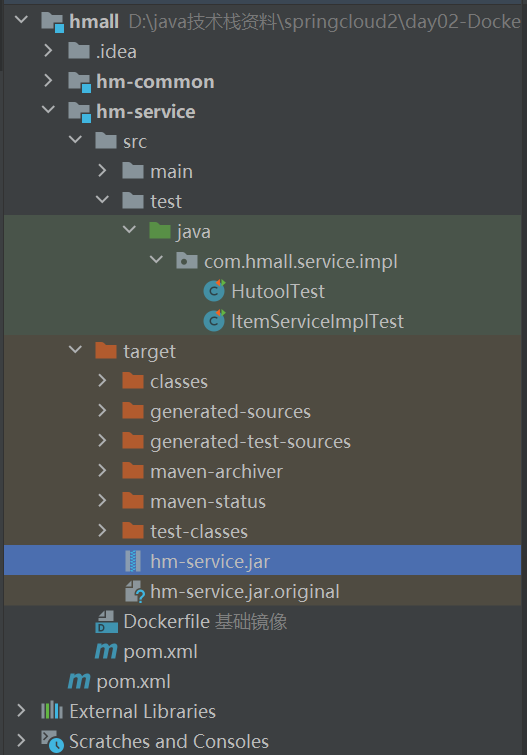Expand the External Libraries node

21,711
